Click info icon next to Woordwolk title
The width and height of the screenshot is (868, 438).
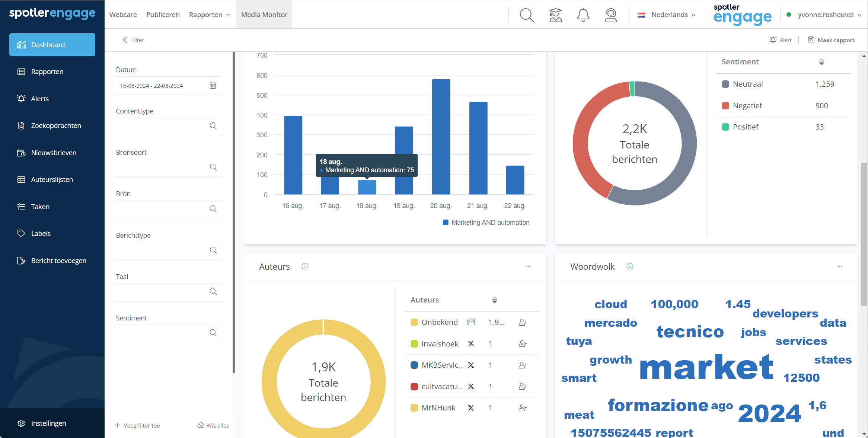630,266
